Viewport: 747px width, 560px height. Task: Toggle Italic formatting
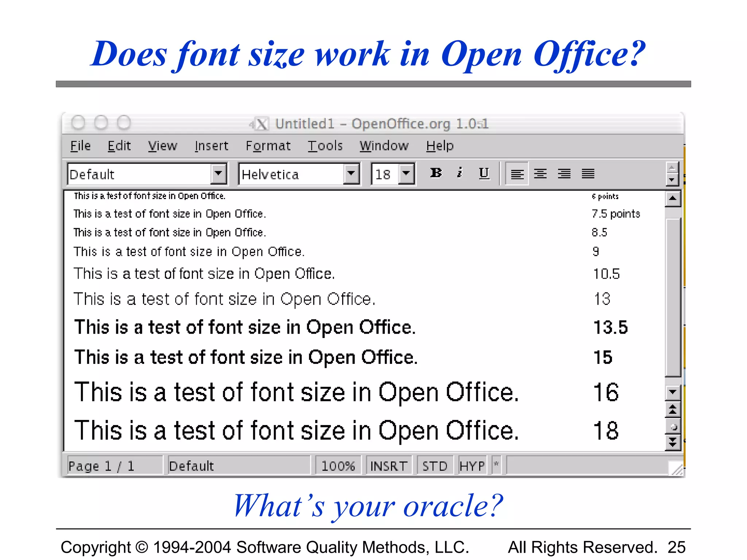(460, 174)
